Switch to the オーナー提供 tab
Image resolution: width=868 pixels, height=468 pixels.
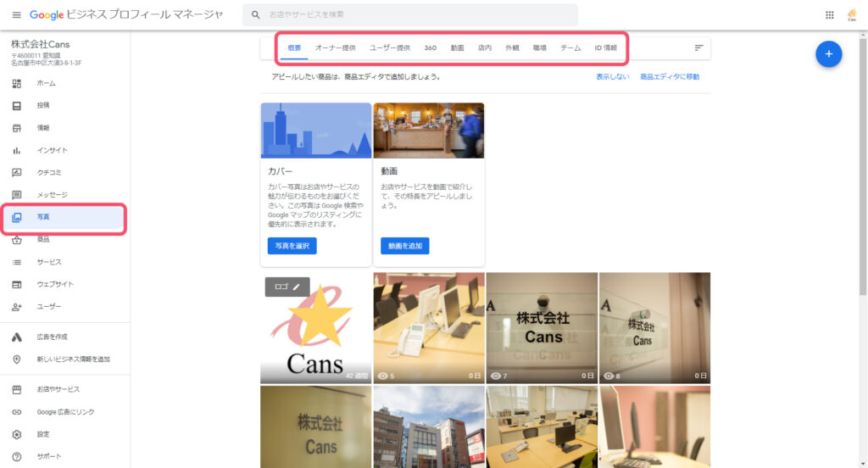pos(335,48)
